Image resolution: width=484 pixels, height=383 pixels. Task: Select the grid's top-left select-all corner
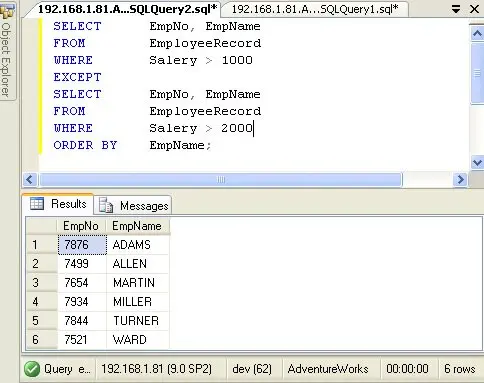click(x=41, y=226)
